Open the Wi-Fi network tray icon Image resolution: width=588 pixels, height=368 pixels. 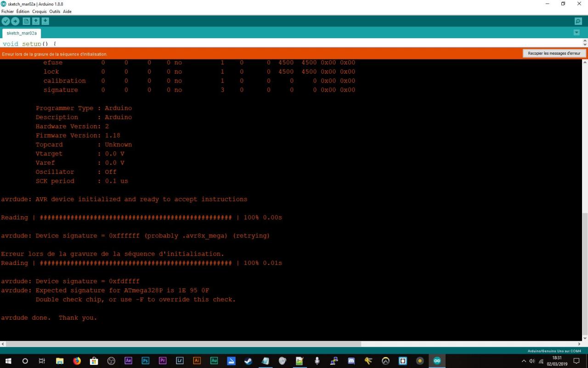(x=541, y=361)
